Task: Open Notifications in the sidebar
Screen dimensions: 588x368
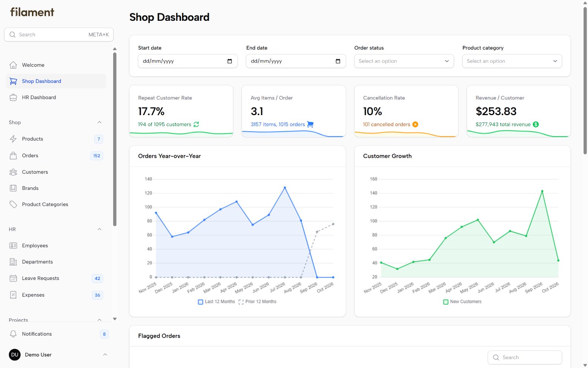Action: [59, 334]
